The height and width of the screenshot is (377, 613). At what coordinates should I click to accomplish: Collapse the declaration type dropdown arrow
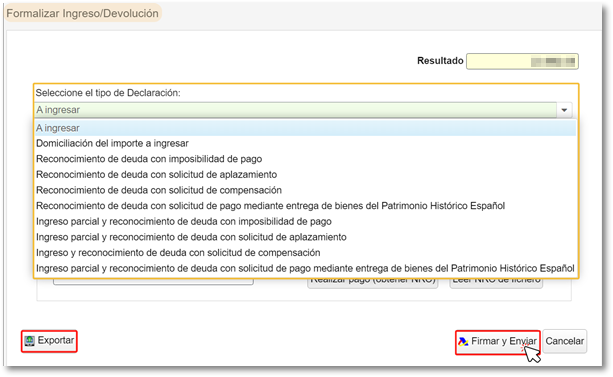pos(564,110)
